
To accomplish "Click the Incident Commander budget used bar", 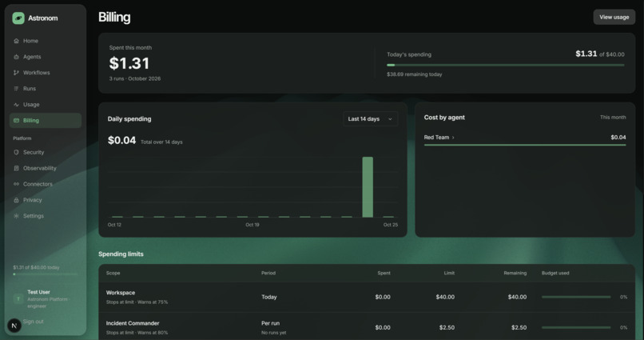I will pyautogui.click(x=576, y=328).
